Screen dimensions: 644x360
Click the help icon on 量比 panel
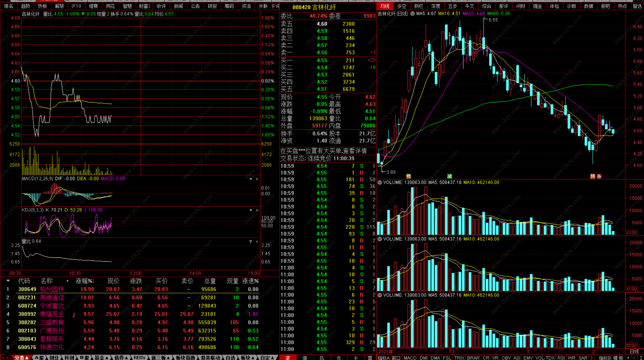tap(251, 241)
